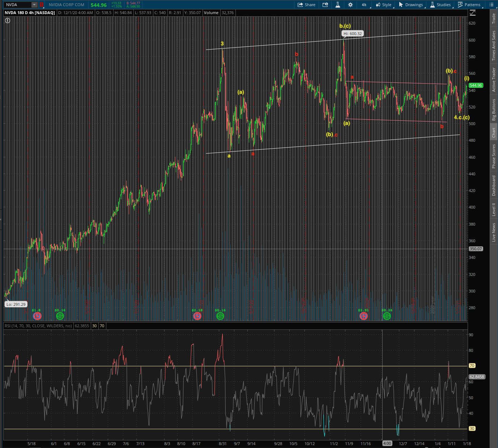Open the Share chart menu

[306, 5]
